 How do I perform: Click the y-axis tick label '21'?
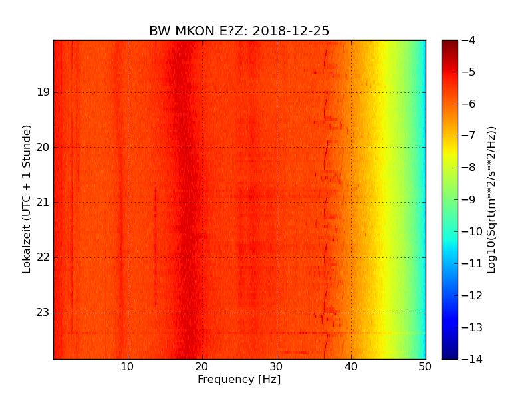43,203
